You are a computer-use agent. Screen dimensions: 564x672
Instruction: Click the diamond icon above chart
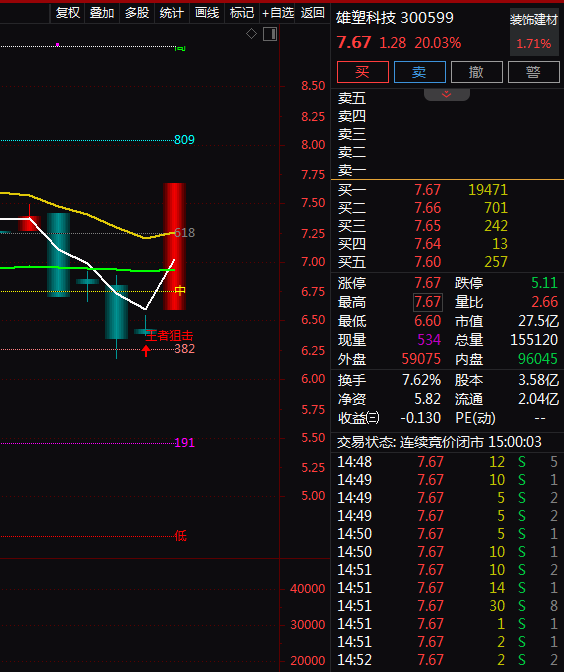(x=252, y=33)
